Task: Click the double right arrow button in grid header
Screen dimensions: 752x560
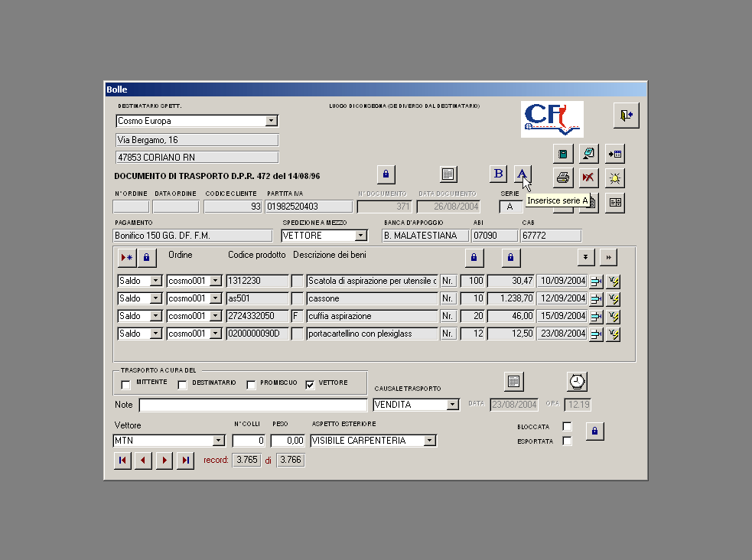Action: pyautogui.click(x=608, y=257)
